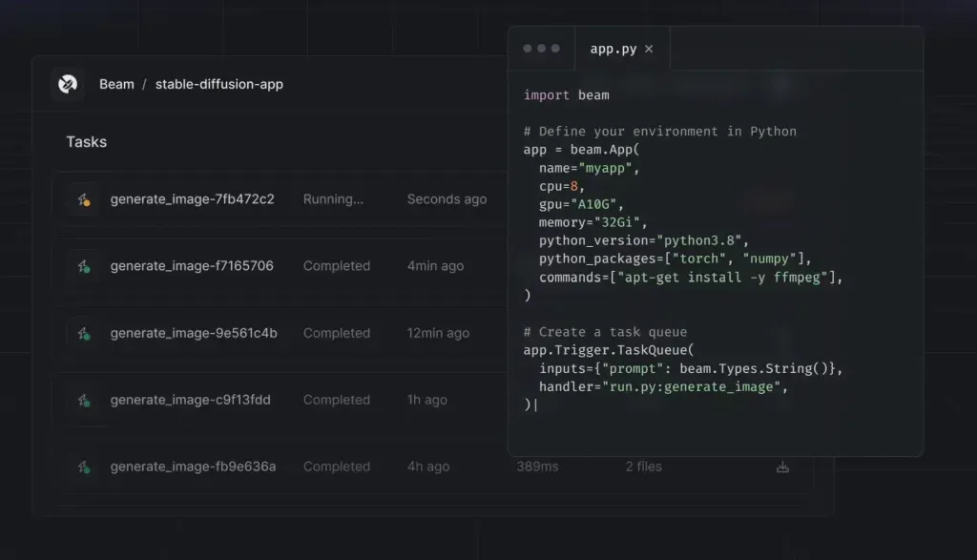This screenshot has width=977, height=560.
Task: Click the breadcrumb separator slash in the header
Action: click(146, 84)
